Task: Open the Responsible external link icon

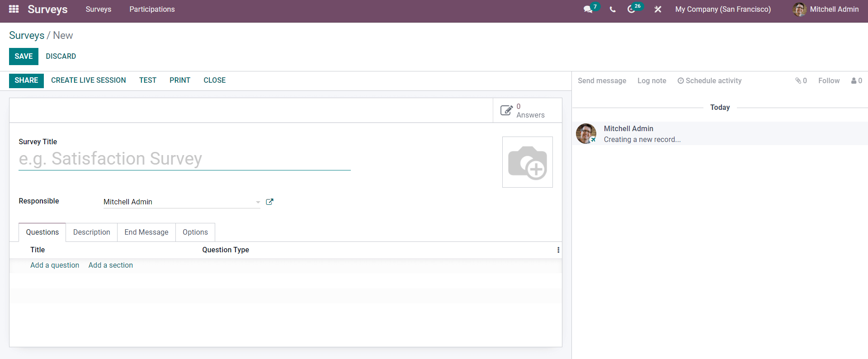Action: [x=269, y=202]
